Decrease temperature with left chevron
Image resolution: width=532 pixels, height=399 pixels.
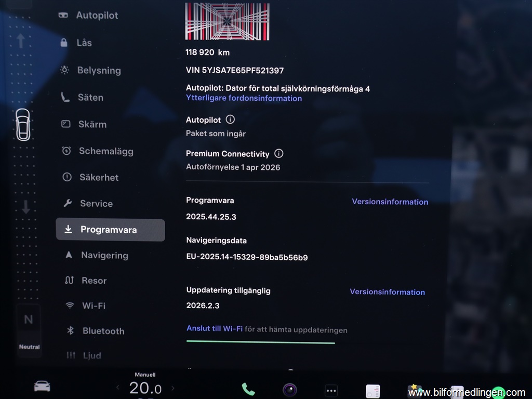(117, 388)
